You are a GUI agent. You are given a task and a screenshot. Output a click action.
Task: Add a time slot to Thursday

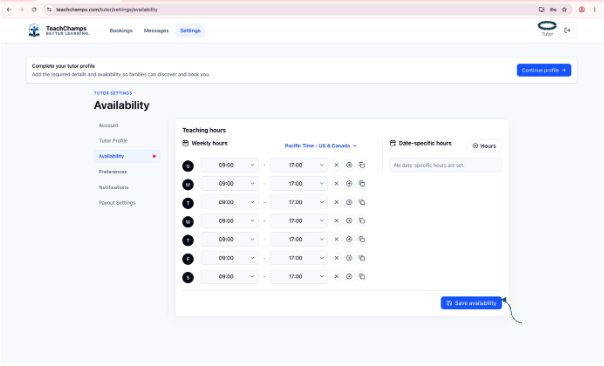click(x=349, y=239)
